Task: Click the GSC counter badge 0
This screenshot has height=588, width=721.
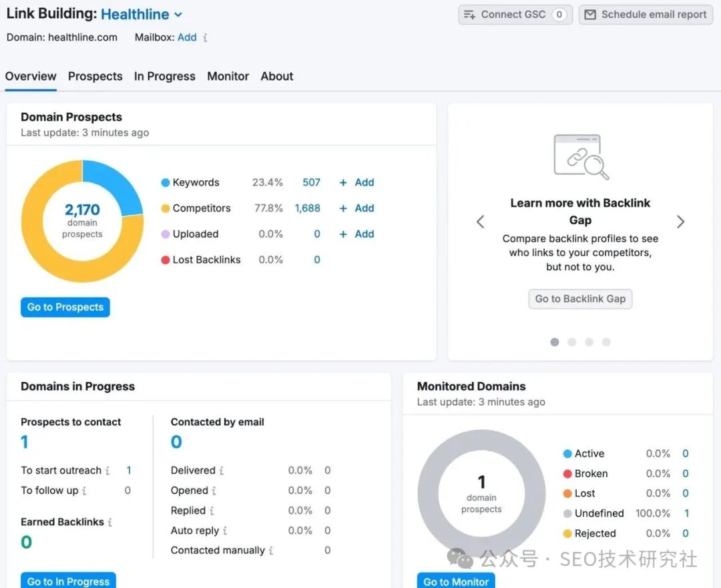Action: point(559,15)
